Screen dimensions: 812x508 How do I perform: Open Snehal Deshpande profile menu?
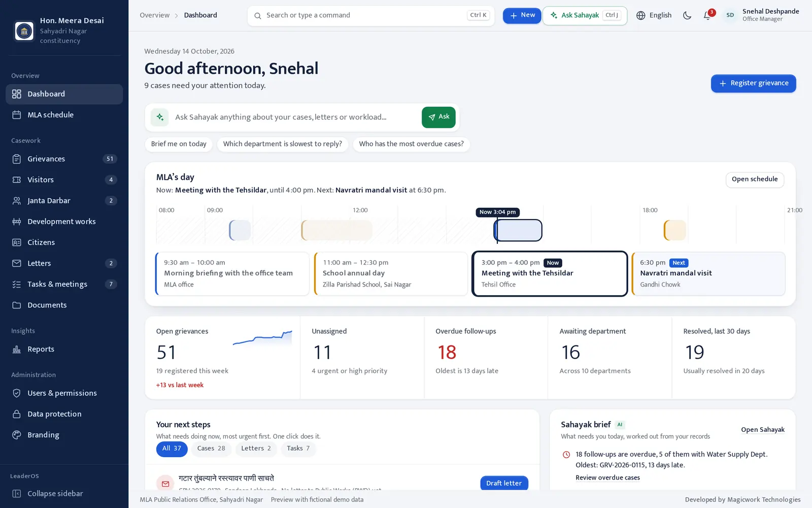coord(761,15)
